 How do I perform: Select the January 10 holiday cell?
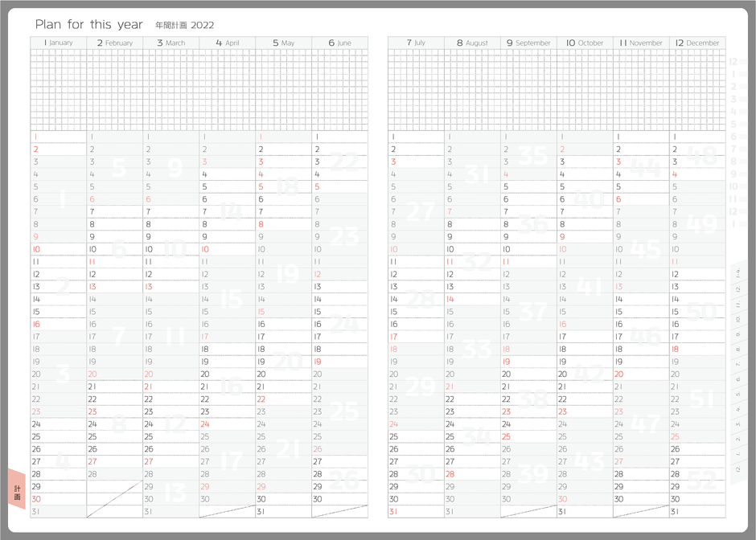58,249
